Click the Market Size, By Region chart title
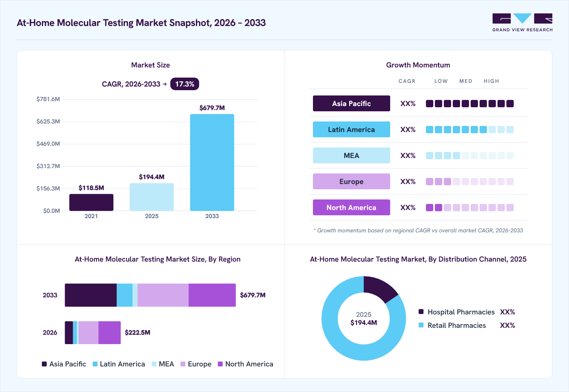 pos(158,259)
